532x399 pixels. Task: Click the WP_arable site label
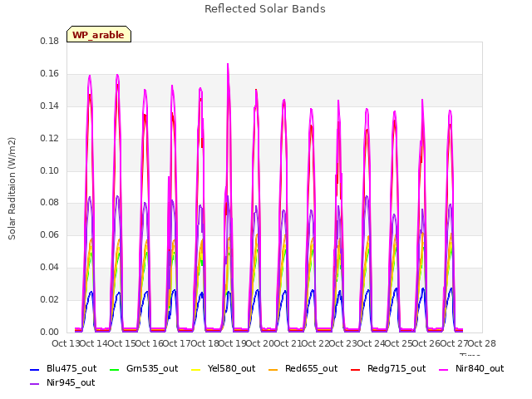tap(99, 34)
